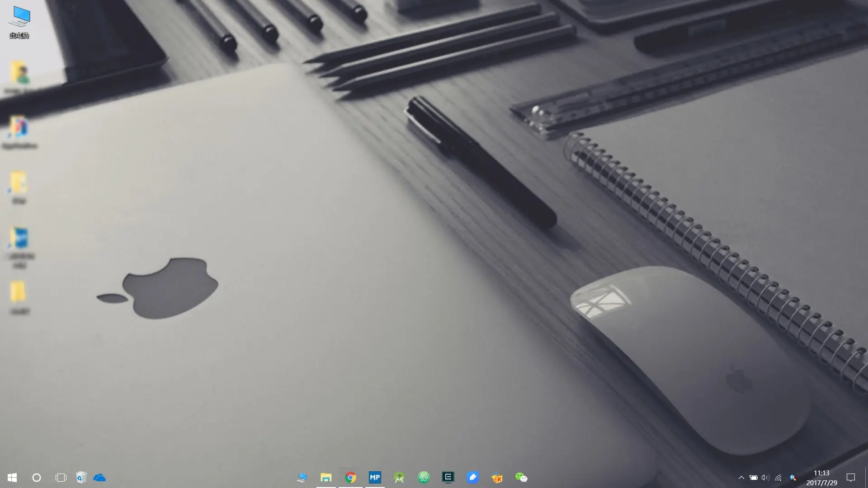
Task: Open the Recycle Bin taskbar icon
Action: click(x=81, y=478)
